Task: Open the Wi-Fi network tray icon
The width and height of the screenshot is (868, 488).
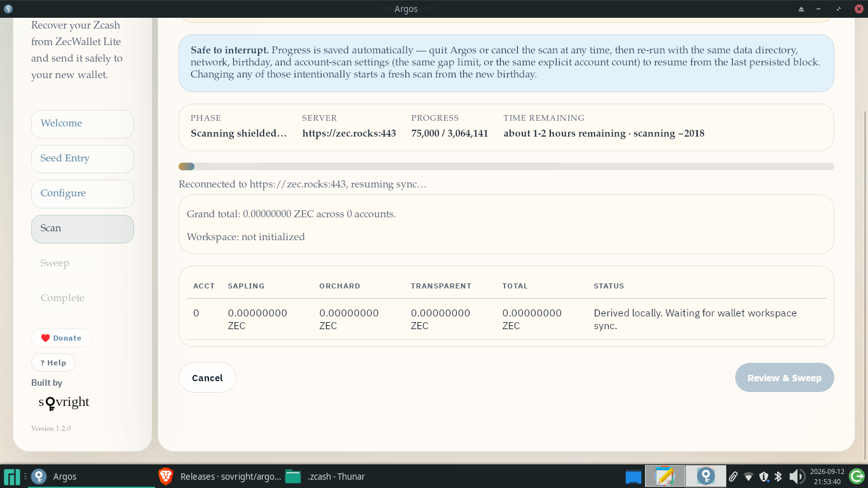Action: pos(749,477)
